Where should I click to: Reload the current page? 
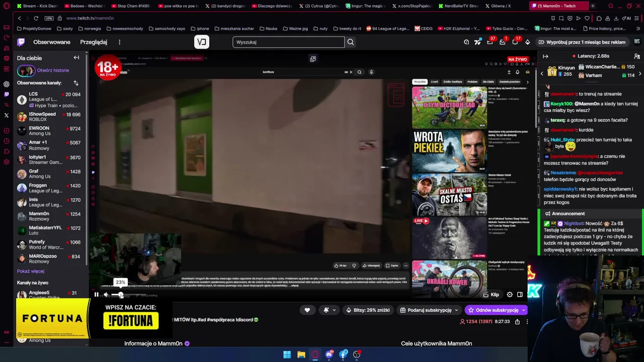(x=36, y=18)
